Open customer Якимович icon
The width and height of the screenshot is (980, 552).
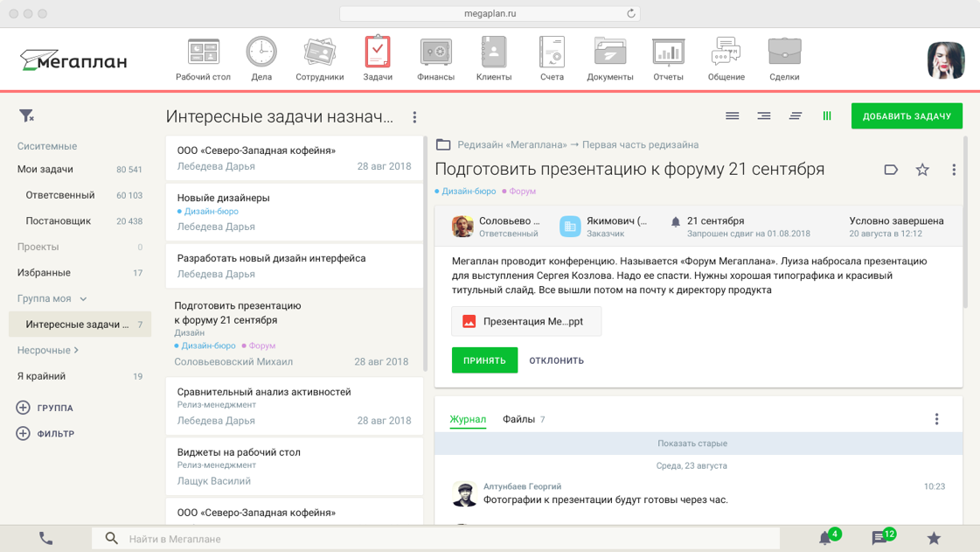click(x=569, y=227)
